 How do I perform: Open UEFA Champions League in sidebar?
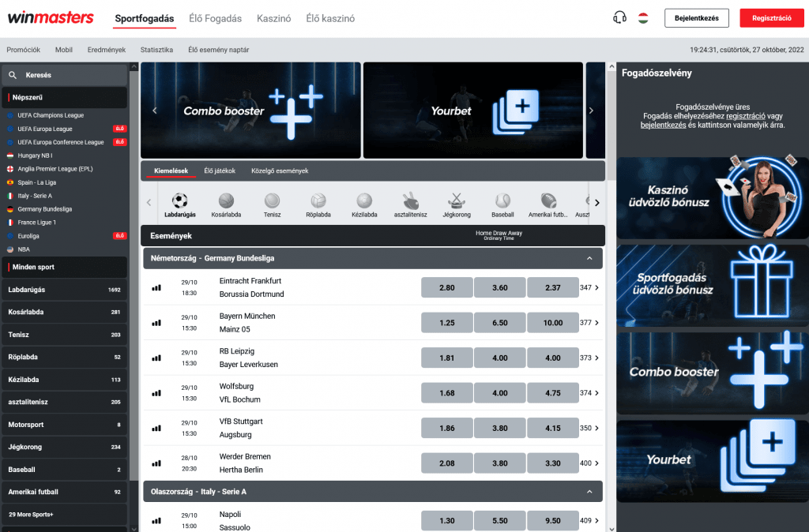tap(51, 115)
